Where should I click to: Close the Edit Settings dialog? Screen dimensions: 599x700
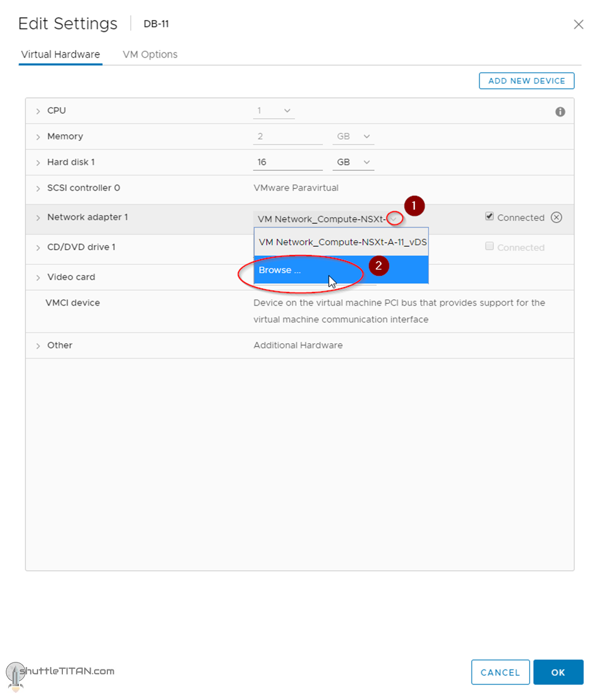(x=578, y=24)
